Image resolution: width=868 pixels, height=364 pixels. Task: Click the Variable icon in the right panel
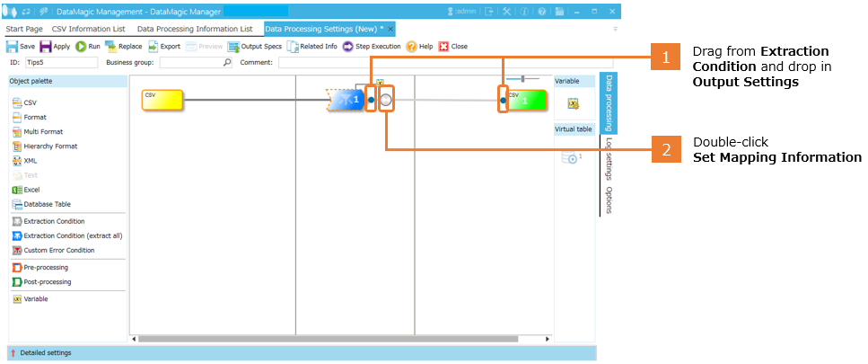[573, 104]
